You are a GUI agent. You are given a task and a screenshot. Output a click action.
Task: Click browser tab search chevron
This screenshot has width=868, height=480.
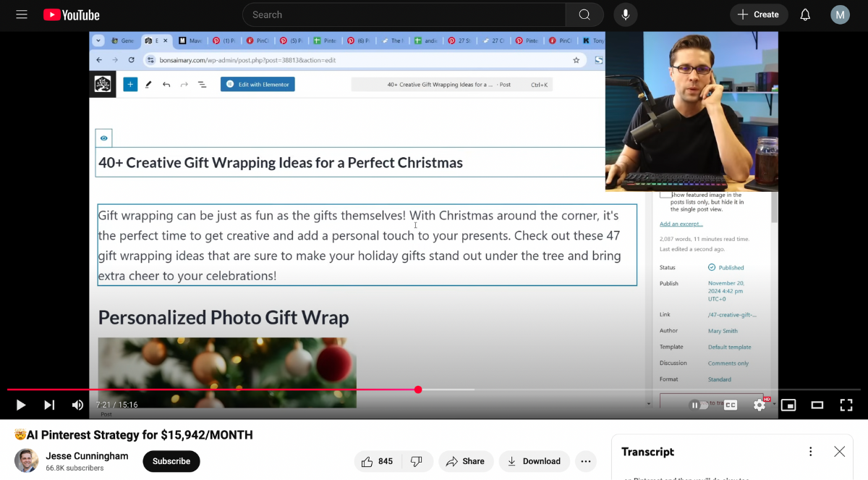[98, 41]
